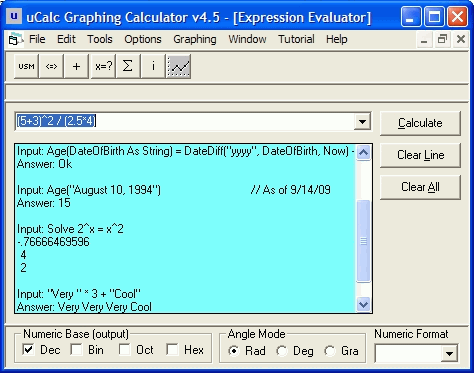Click the answer '-.76666469596'
This screenshot has height=373, width=474.
[x=53, y=242]
